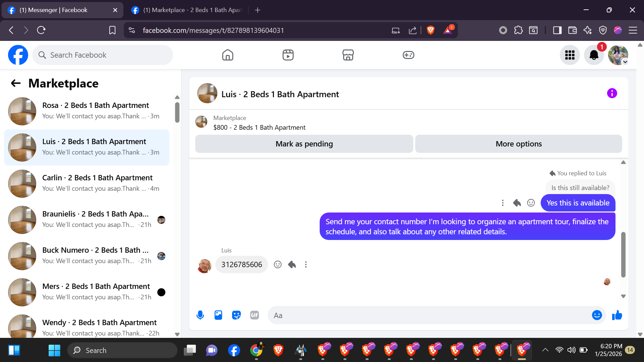Viewport: 644px width, 362px height.
Task: Open Carlin's apartment conversation
Action: pos(87,184)
